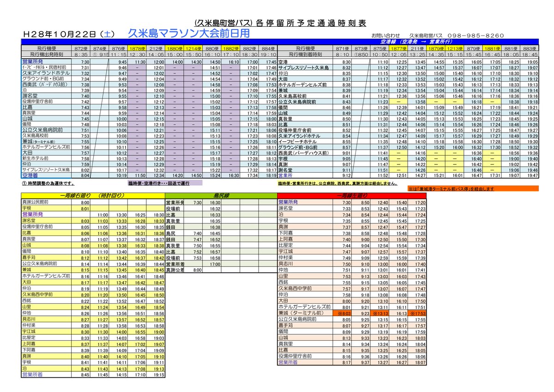
Task: Click the blue heading 久米島マラソン大会前日用
Action: point(188,34)
